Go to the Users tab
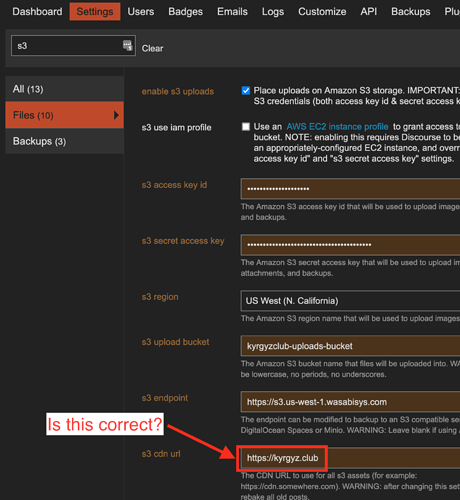Viewport: 460px width, 500px height. 141,12
